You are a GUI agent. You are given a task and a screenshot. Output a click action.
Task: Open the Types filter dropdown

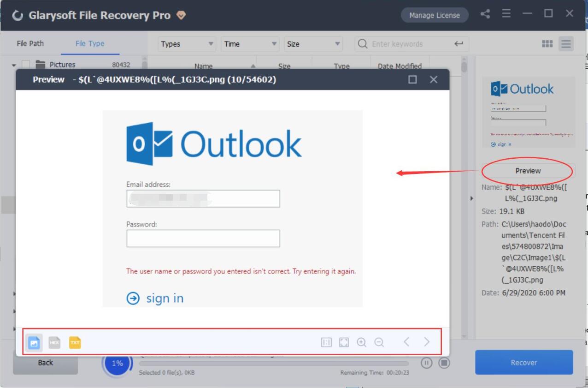[186, 44]
